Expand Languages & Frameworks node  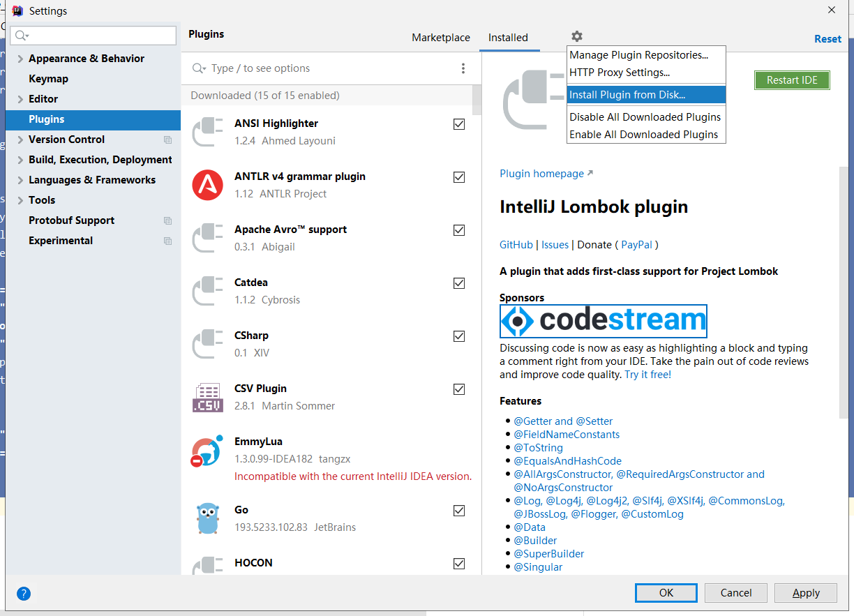point(20,180)
